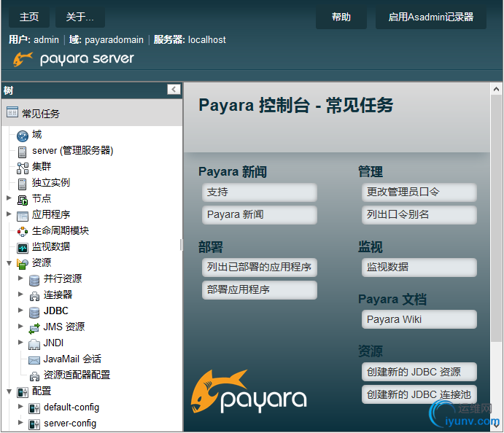Click the icon beside server-config
Image resolution: width=504 pixels, height=433 pixels.
click(34, 424)
